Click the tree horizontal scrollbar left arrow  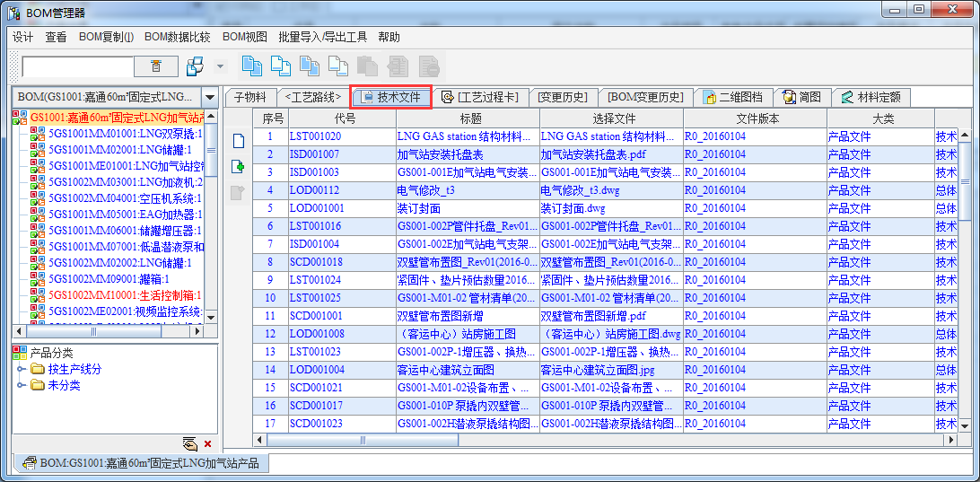coord(19,330)
